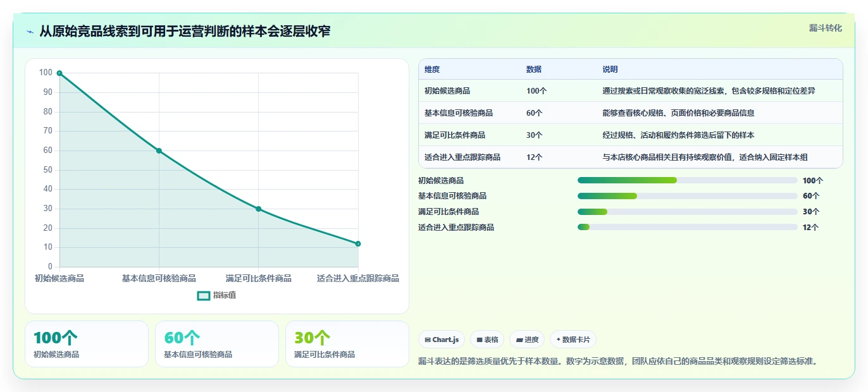Screen dimensions: 868x392
Task: Click the 进度 chip icon
Action: [x=519, y=340]
